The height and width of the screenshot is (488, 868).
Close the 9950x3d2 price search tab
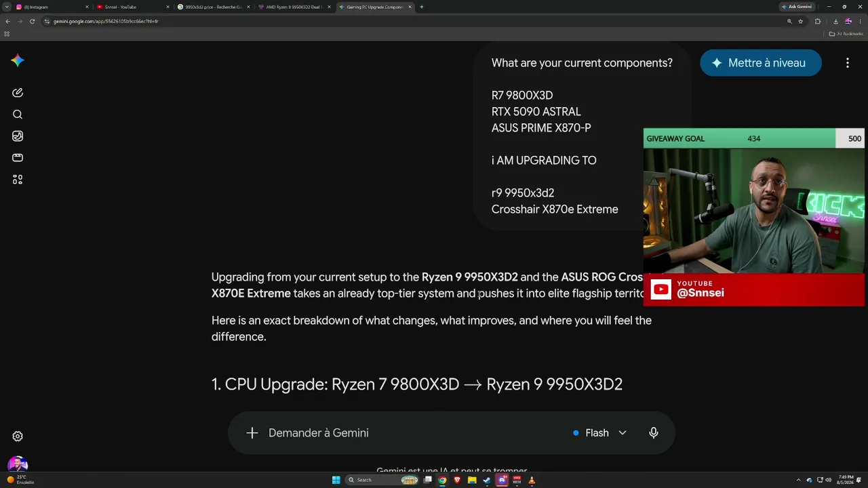click(248, 7)
